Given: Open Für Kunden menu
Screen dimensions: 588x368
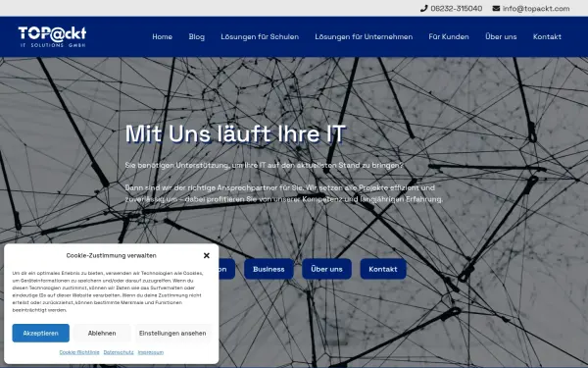Looking at the screenshot, I should point(449,37).
